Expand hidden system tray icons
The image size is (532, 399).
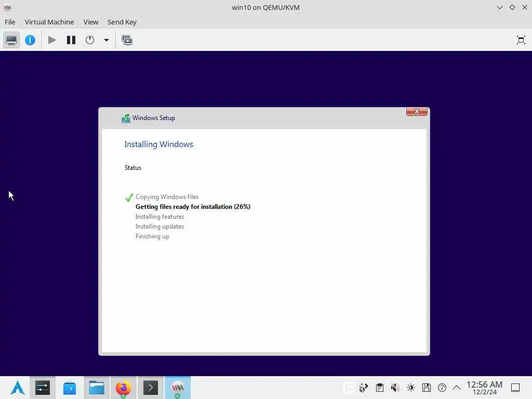click(x=457, y=388)
